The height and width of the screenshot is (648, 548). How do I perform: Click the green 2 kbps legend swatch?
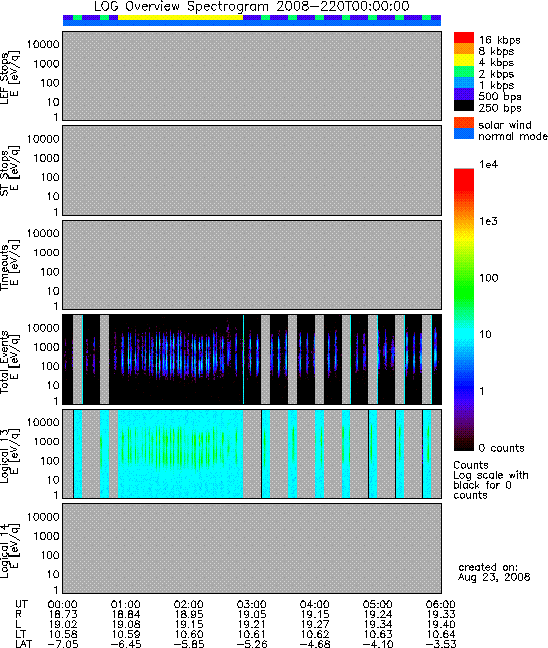[x=464, y=71]
